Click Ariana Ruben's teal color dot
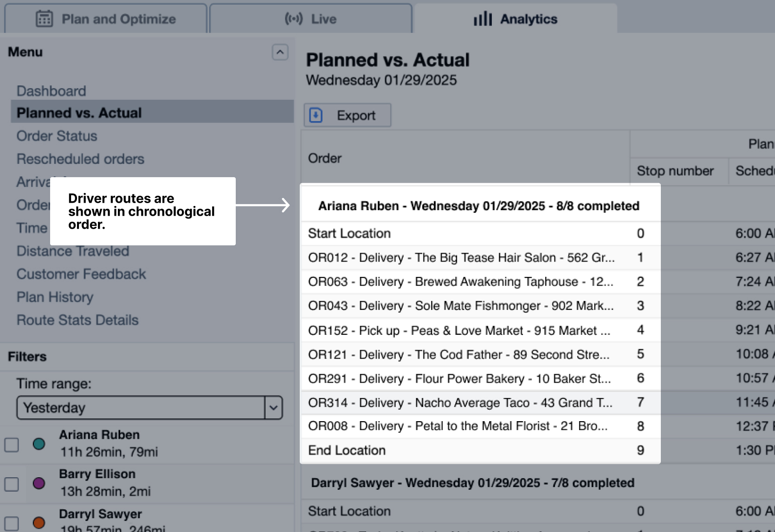Viewport: 775px width, 532px height. [x=39, y=444]
